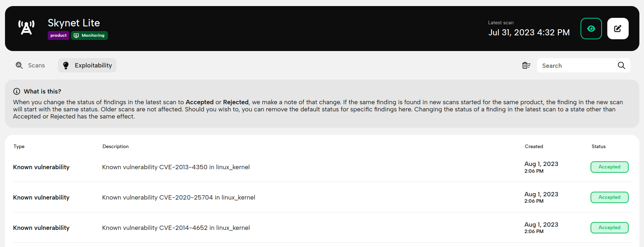The image size is (644, 247).
Task: Click the info icon beside What is this?
Action: 17,91
